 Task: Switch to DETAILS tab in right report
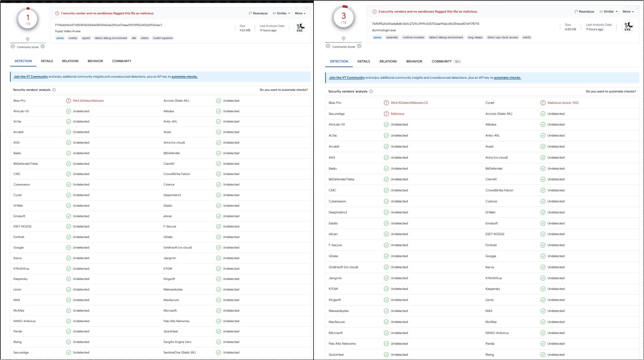click(x=364, y=61)
